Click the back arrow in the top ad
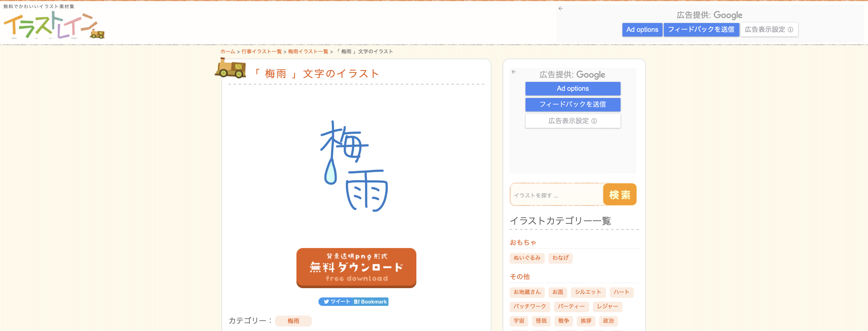The height and width of the screenshot is (331, 868). (x=560, y=8)
